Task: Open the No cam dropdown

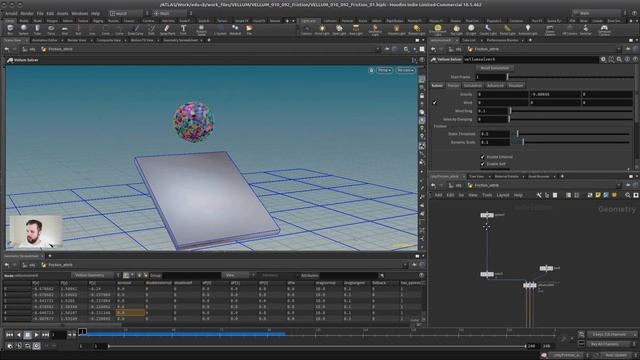Action: [x=405, y=70]
